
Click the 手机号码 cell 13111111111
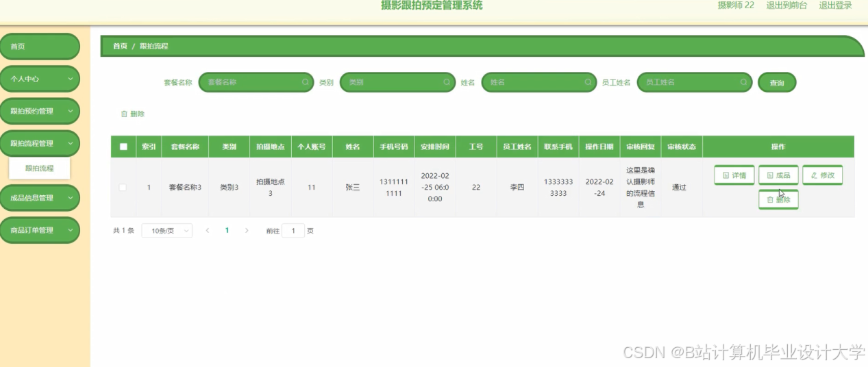pos(394,187)
